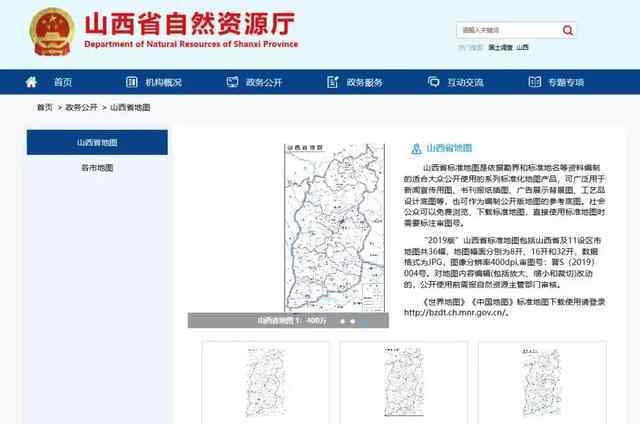Click the map caption 山西省地图 1:400万

coord(291,321)
